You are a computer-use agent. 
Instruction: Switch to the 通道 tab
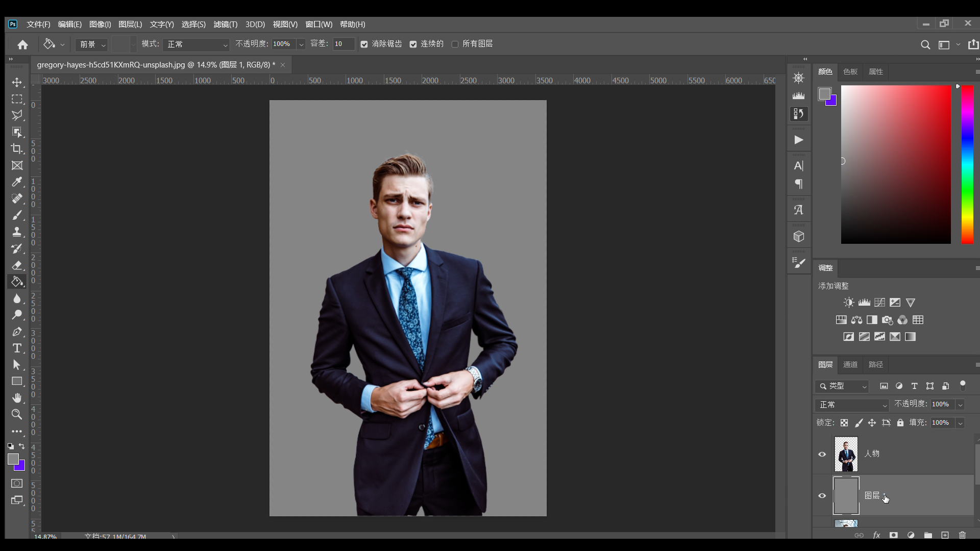(x=850, y=364)
